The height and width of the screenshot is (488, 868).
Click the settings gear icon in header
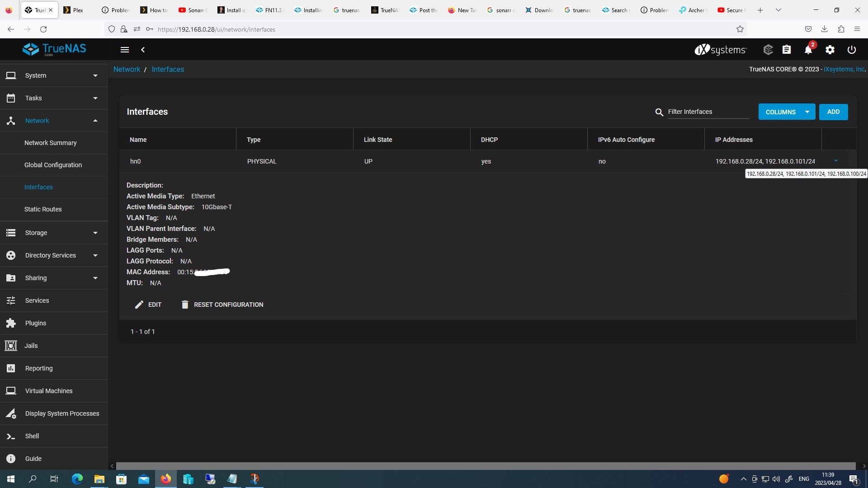[830, 50]
